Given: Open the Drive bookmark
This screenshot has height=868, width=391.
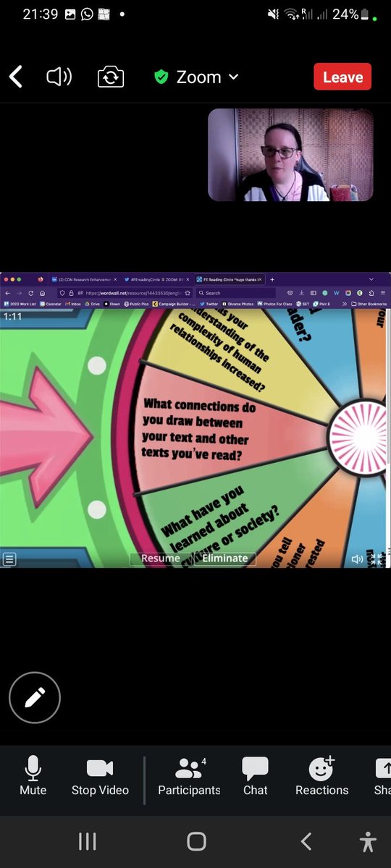Looking at the screenshot, I should pos(94,305).
